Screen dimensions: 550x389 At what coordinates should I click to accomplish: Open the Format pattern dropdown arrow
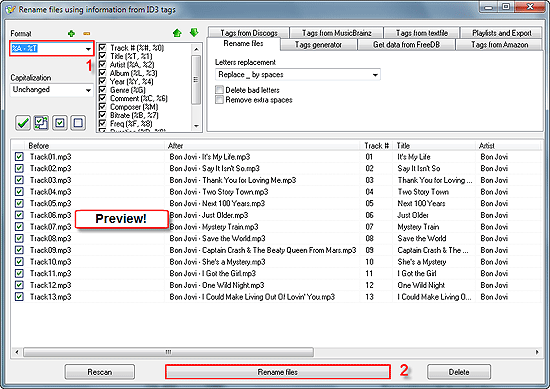[x=88, y=49]
